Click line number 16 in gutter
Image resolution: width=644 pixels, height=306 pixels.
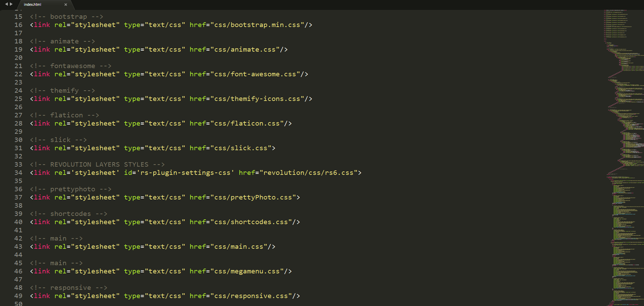point(18,25)
